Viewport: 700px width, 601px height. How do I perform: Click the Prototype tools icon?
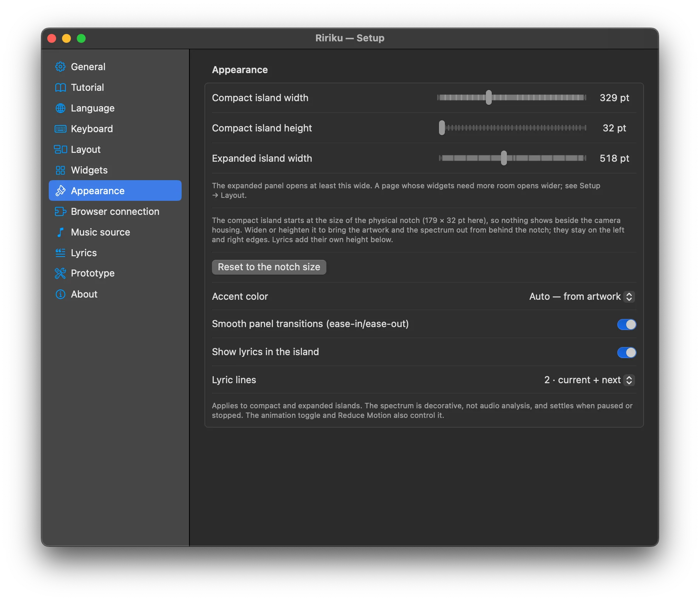[60, 273]
